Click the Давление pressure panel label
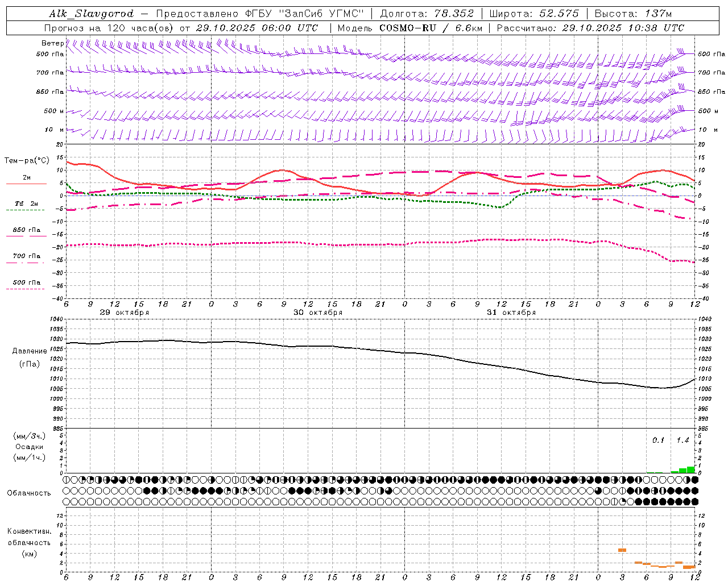728x582 pixels. pos(30,351)
